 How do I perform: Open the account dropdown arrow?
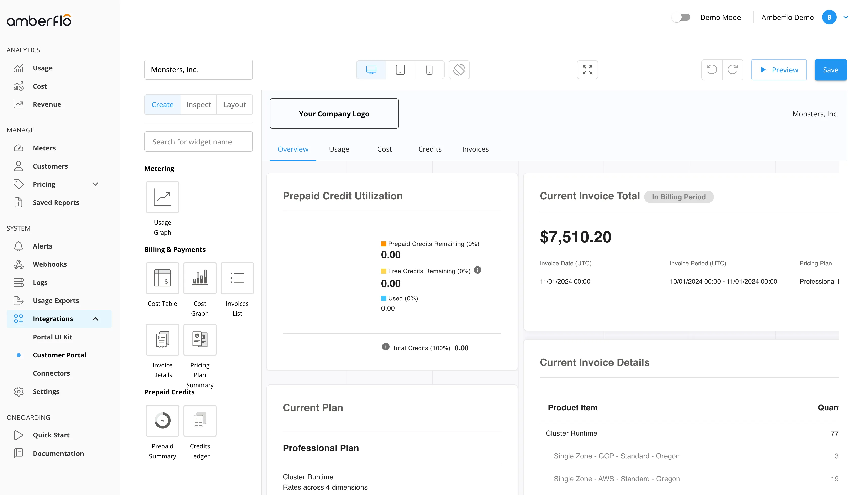point(846,17)
